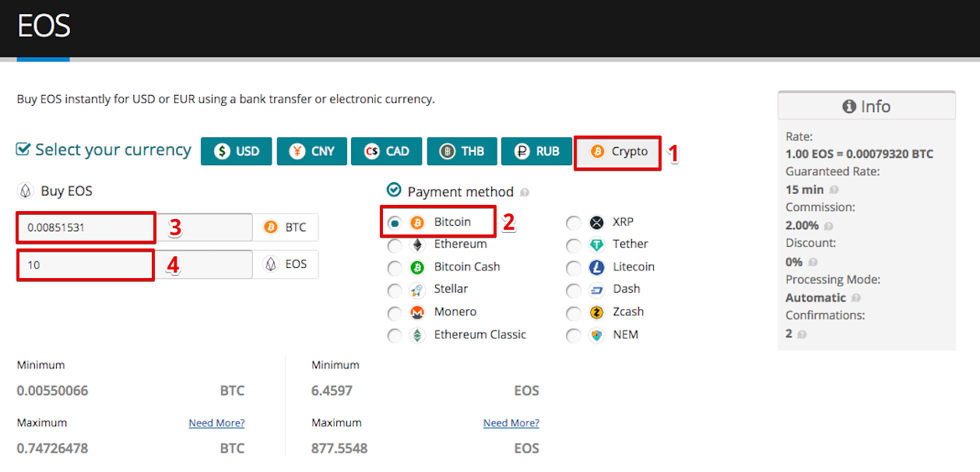Click the Dash icon
This screenshot has height=472, width=980.
597,291
